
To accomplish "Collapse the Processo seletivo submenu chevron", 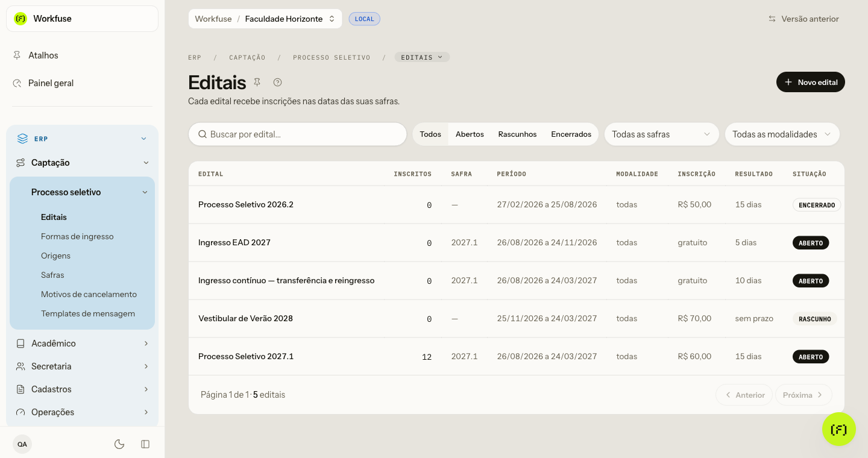I will tap(145, 192).
